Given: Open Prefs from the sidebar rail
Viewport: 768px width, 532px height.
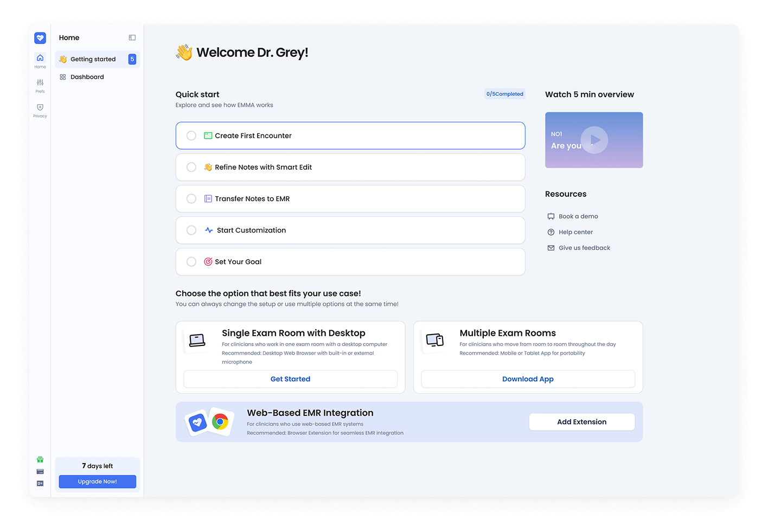Looking at the screenshot, I should click(40, 85).
